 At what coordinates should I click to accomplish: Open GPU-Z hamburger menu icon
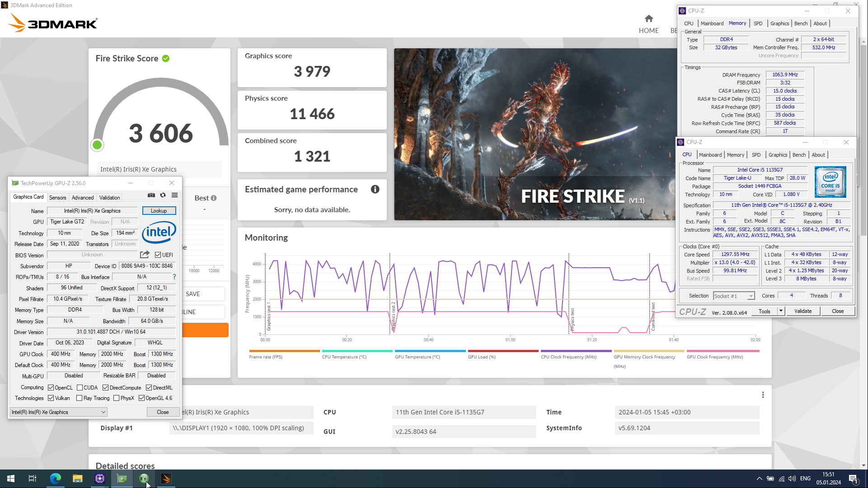[x=174, y=195]
